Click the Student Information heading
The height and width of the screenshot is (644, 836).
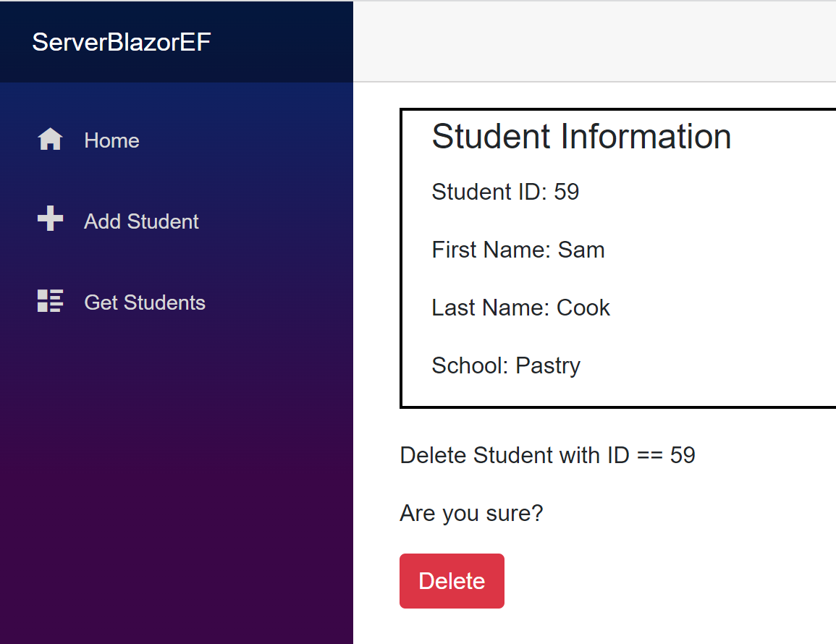581,137
